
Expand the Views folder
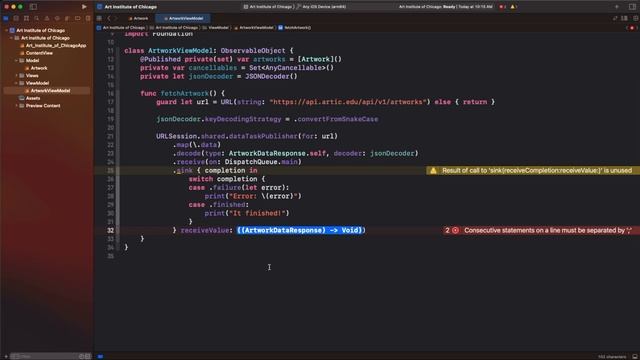pyautogui.click(x=16, y=76)
